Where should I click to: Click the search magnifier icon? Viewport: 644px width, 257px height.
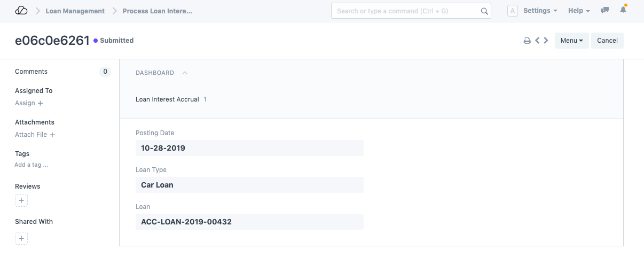coord(484,11)
